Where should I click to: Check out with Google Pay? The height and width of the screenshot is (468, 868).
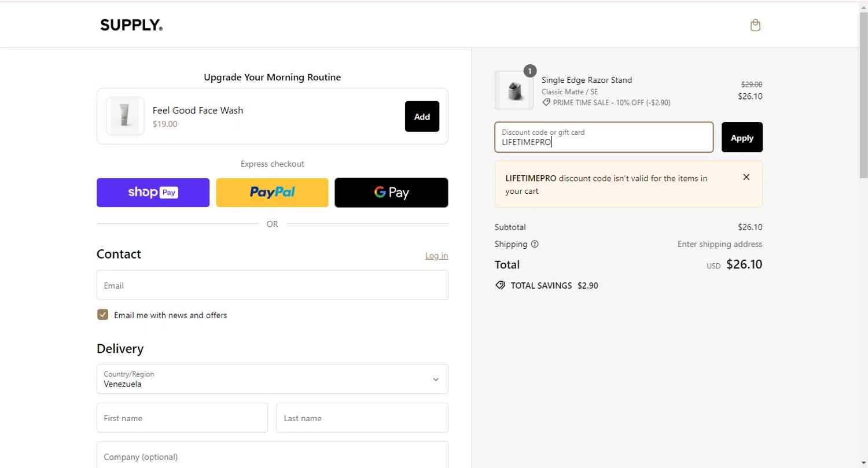(391, 193)
